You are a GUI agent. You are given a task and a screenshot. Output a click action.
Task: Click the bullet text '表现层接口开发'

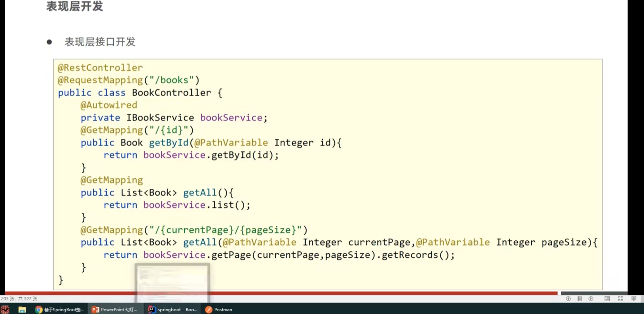pyautogui.click(x=100, y=42)
